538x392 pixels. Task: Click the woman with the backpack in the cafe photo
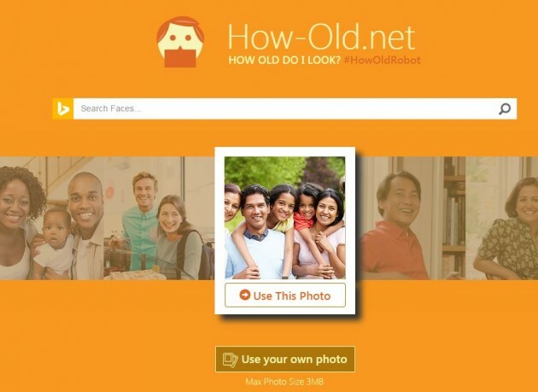point(177,237)
